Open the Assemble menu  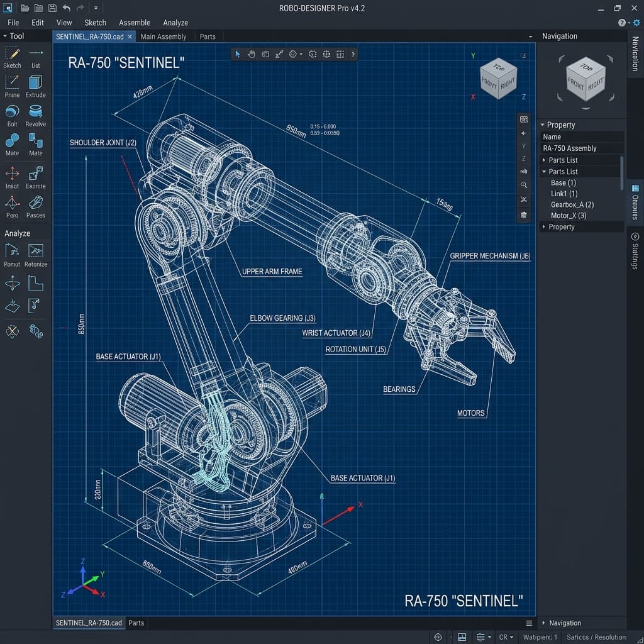pyautogui.click(x=135, y=23)
